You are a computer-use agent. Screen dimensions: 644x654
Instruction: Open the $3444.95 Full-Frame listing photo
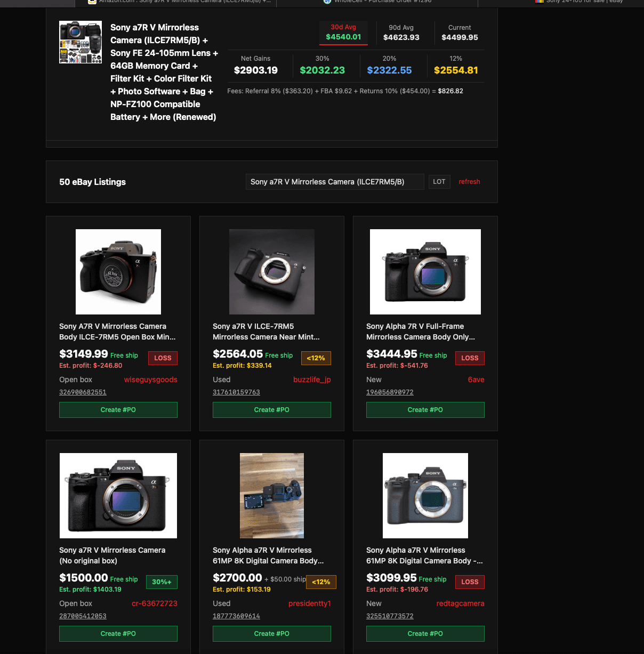click(x=425, y=272)
